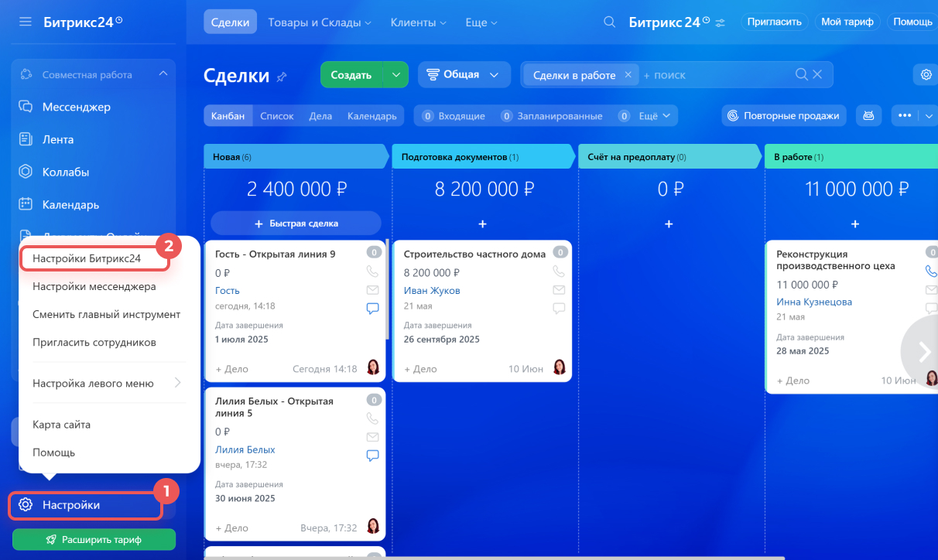
Task: Click the robot icon next to Повторные продажи
Action: pyautogui.click(x=869, y=116)
